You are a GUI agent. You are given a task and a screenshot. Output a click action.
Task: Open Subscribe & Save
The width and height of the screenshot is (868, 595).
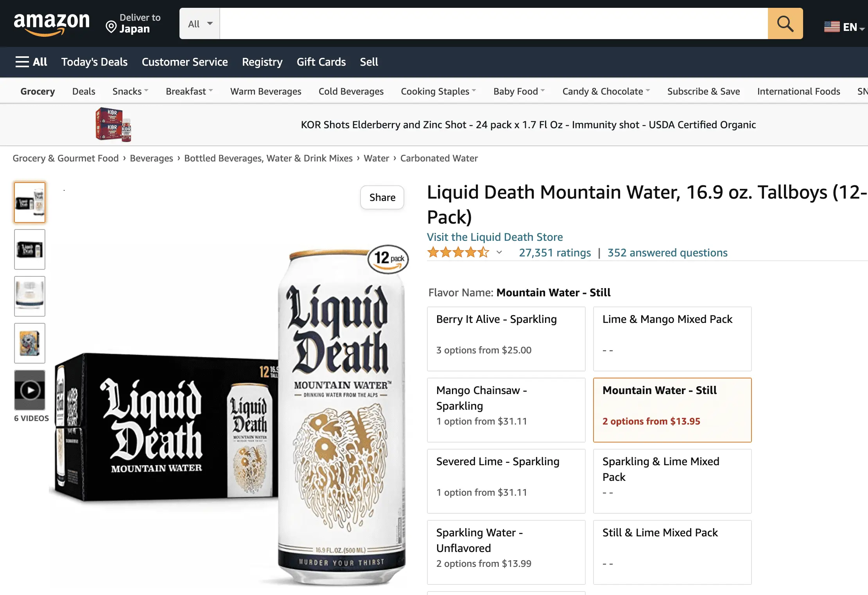(703, 91)
